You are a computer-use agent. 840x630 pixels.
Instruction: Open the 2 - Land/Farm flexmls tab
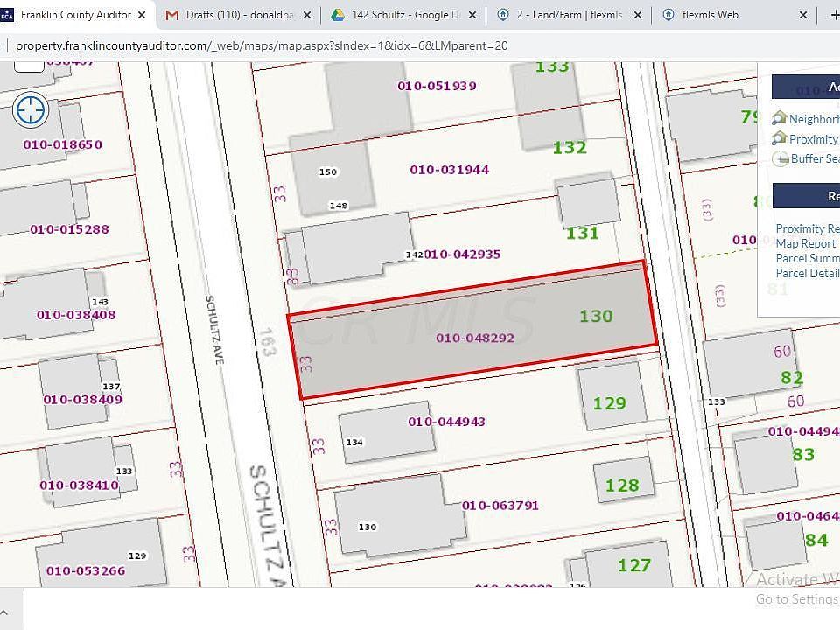pyautogui.click(x=570, y=15)
